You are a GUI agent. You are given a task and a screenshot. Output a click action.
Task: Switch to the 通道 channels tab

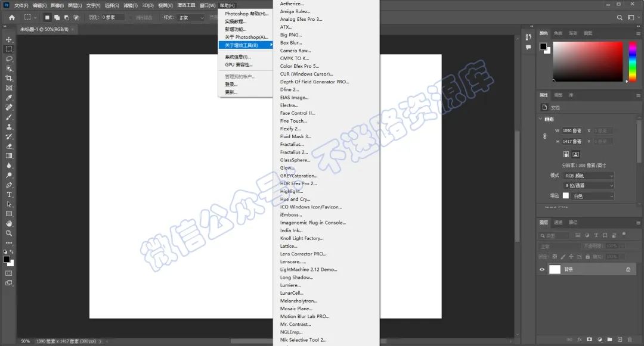558,223
